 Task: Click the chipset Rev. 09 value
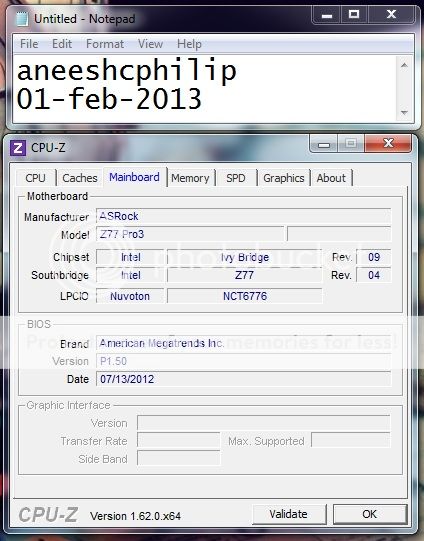coord(374,257)
